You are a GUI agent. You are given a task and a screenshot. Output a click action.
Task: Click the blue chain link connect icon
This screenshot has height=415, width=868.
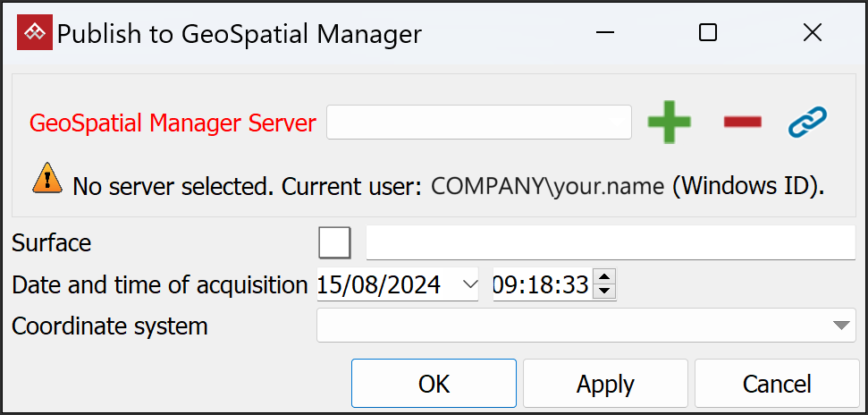tap(807, 123)
